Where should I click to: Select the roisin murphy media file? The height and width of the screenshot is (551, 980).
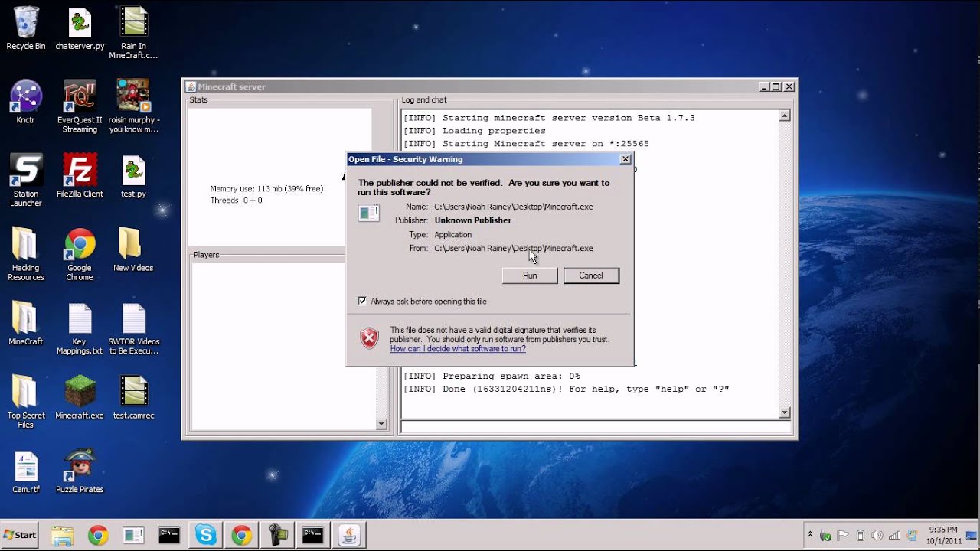click(x=133, y=106)
